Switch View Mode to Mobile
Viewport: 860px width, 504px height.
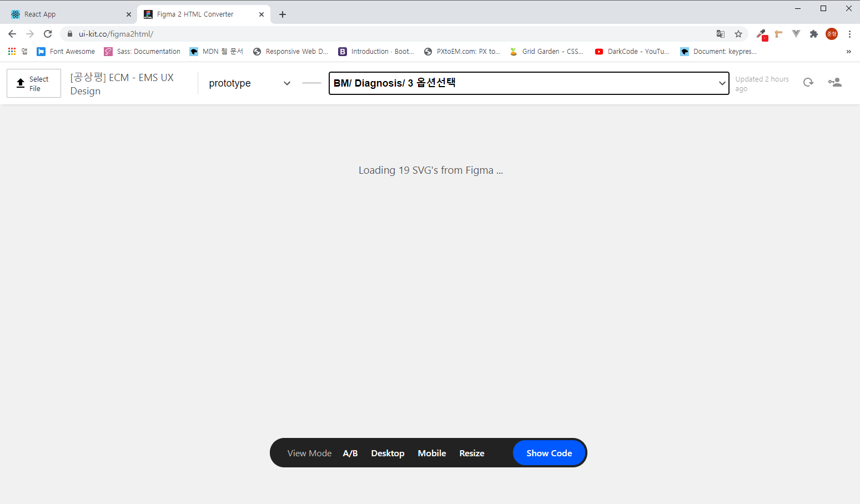click(431, 453)
